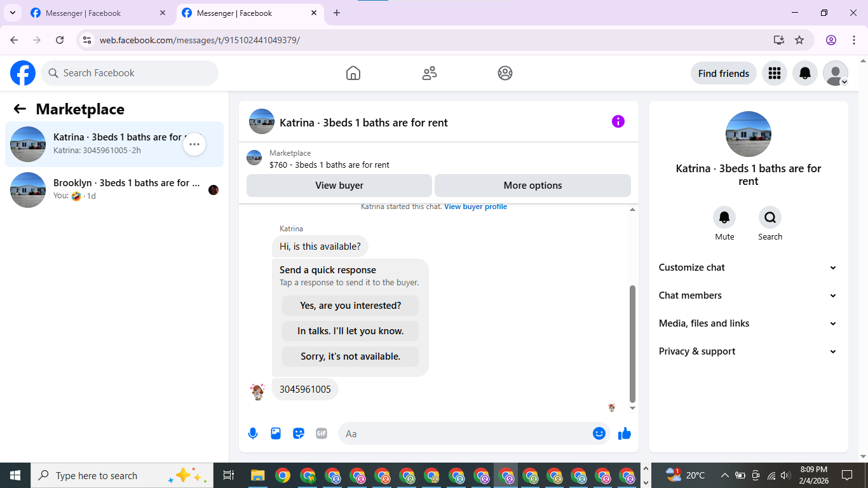Open Task View on taskbar

click(x=229, y=475)
